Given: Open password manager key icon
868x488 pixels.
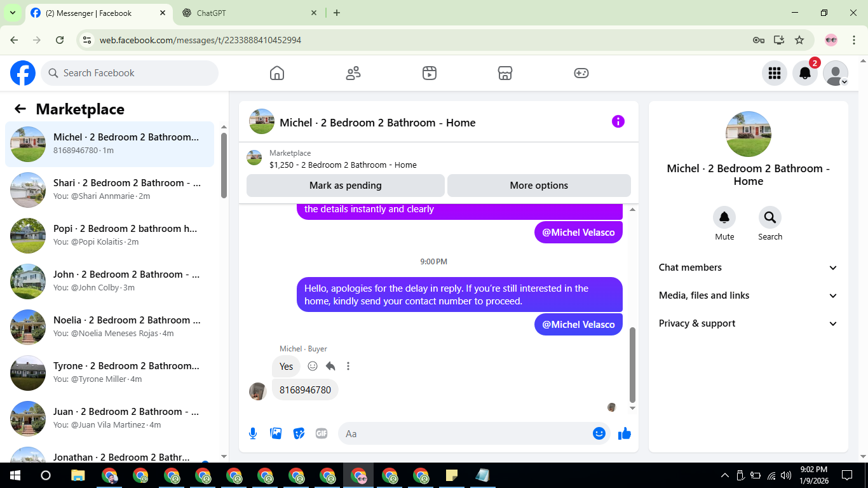Looking at the screenshot, I should point(759,40).
